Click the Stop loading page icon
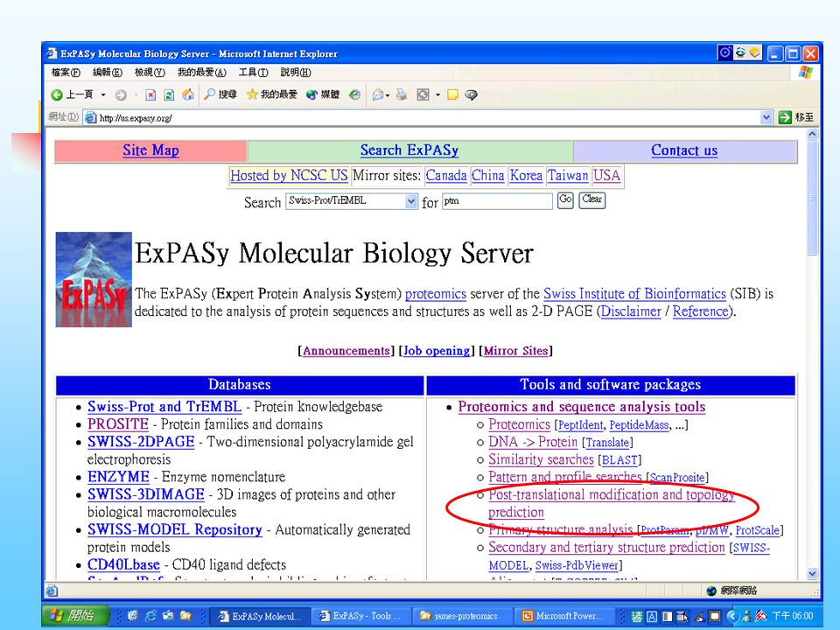Image resolution: width=840 pixels, height=630 pixels. (x=150, y=94)
